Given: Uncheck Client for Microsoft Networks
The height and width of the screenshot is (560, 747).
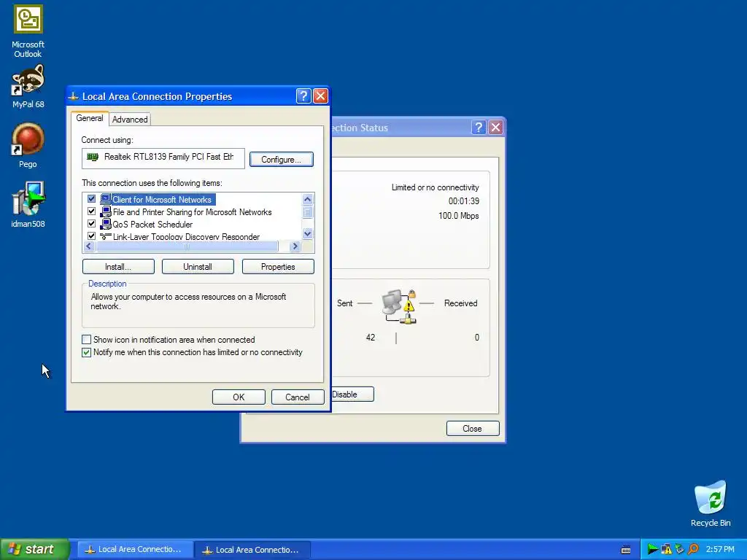Looking at the screenshot, I should coord(91,199).
